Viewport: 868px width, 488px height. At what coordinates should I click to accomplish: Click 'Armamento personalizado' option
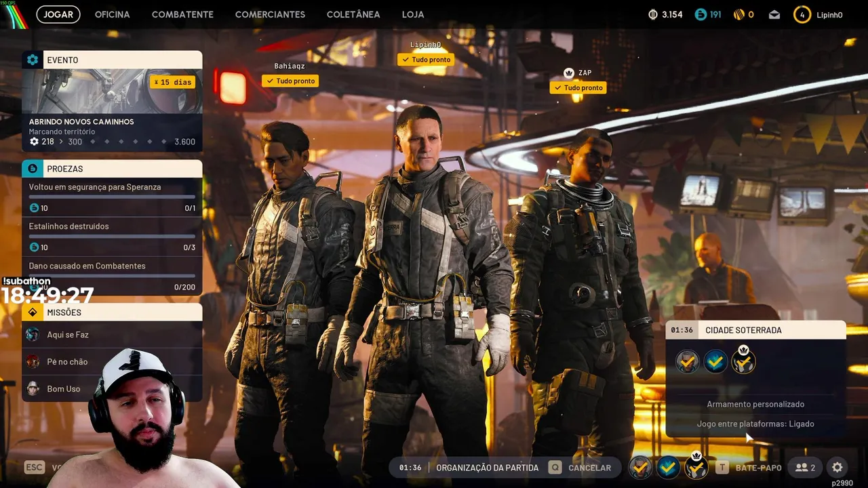click(755, 404)
